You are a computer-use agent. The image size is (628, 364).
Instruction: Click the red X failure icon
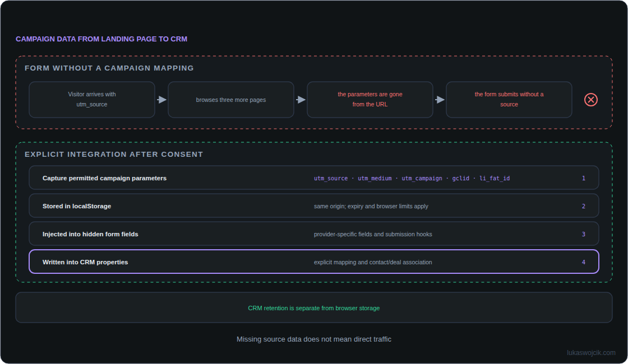click(x=591, y=100)
